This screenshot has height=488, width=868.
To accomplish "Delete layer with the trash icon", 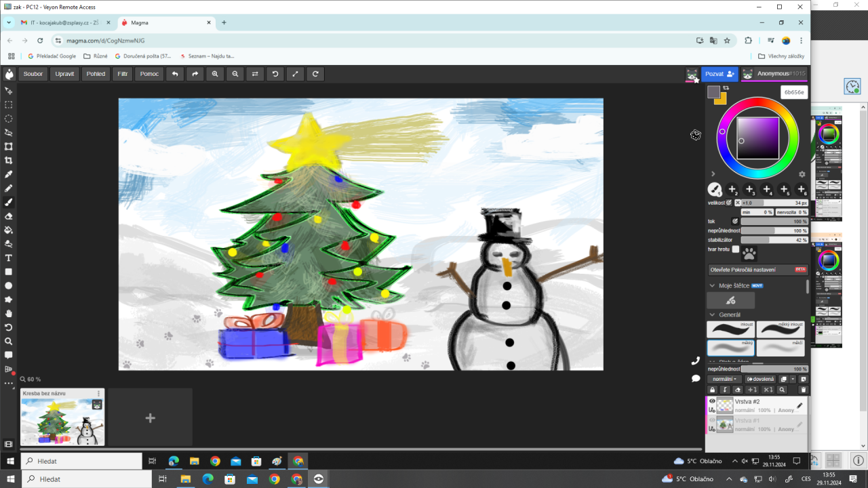I will click(x=804, y=390).
